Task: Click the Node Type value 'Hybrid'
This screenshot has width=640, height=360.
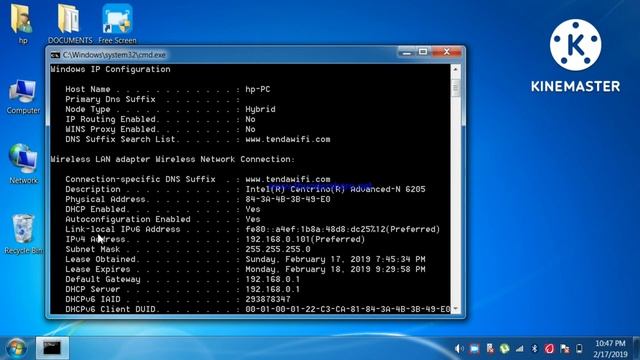Action: [x=260, y=109]
